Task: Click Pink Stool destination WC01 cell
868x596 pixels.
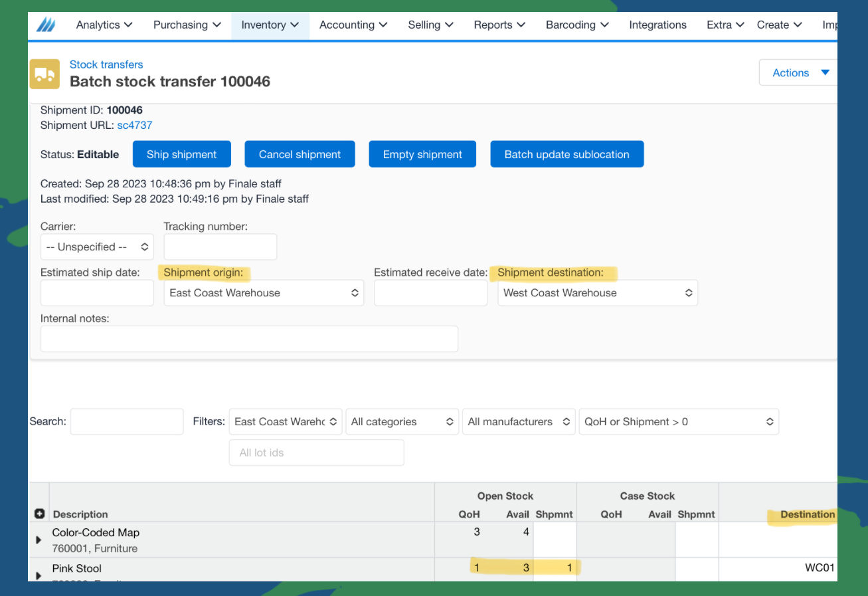Action: pos(778,570)
